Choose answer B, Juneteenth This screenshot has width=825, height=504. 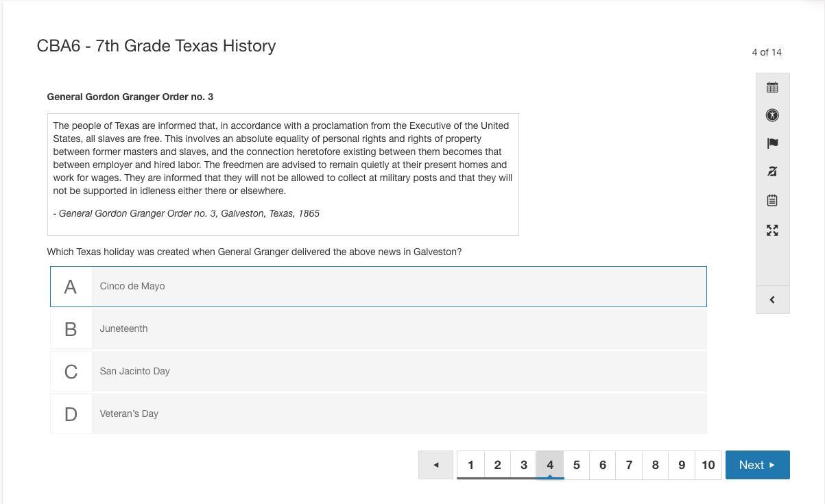click(x=398, y=329)
